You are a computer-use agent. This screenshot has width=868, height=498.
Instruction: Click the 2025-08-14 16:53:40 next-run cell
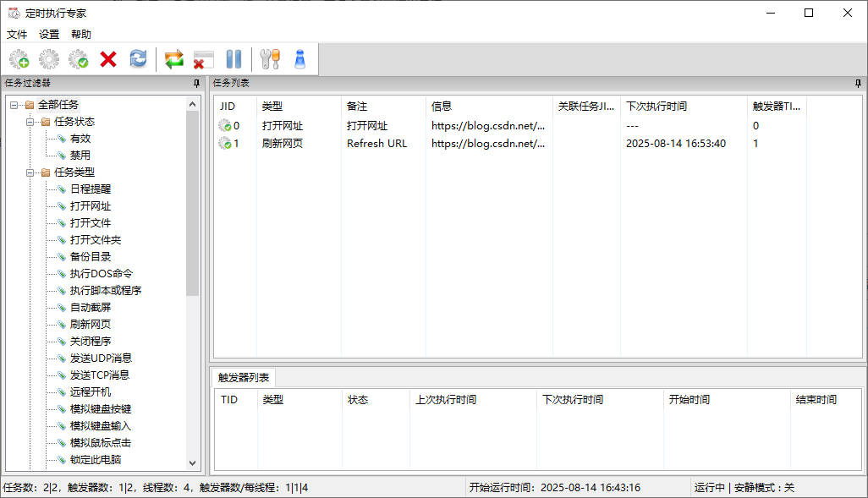click(x=676, y=144)
